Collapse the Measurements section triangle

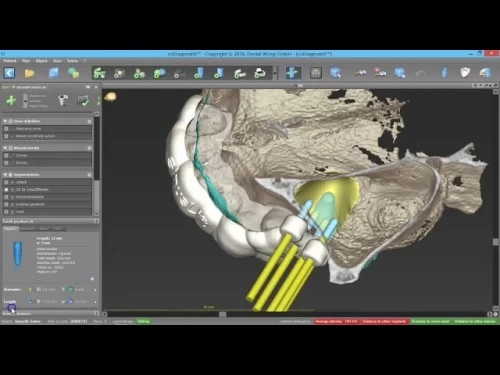pos(5,148)
